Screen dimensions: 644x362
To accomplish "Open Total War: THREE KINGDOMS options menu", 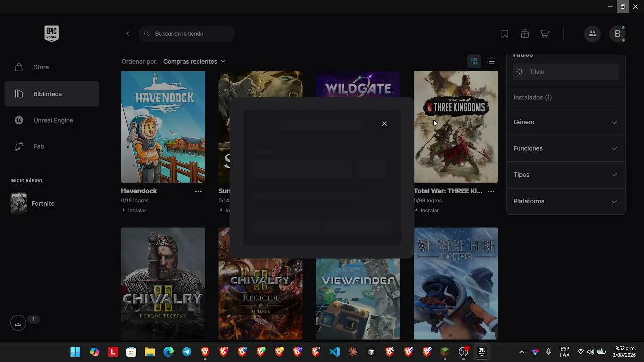I will tap(491, 191).
